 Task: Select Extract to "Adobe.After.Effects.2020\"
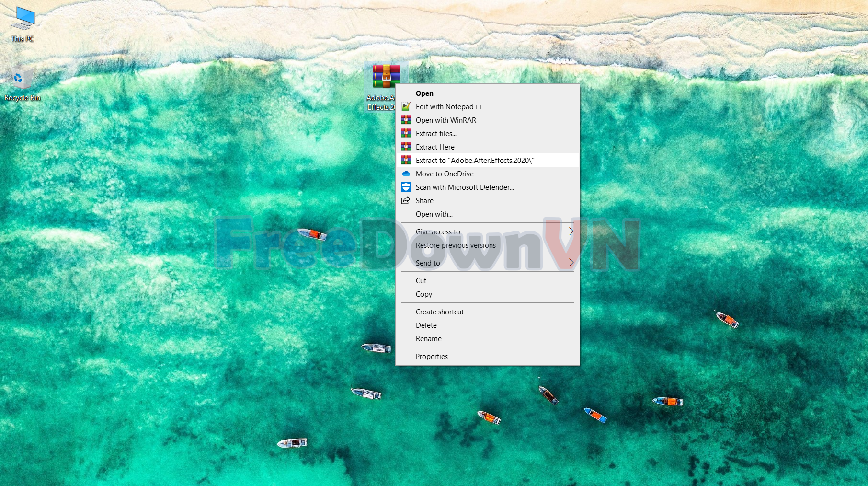(x=475, y=161)
